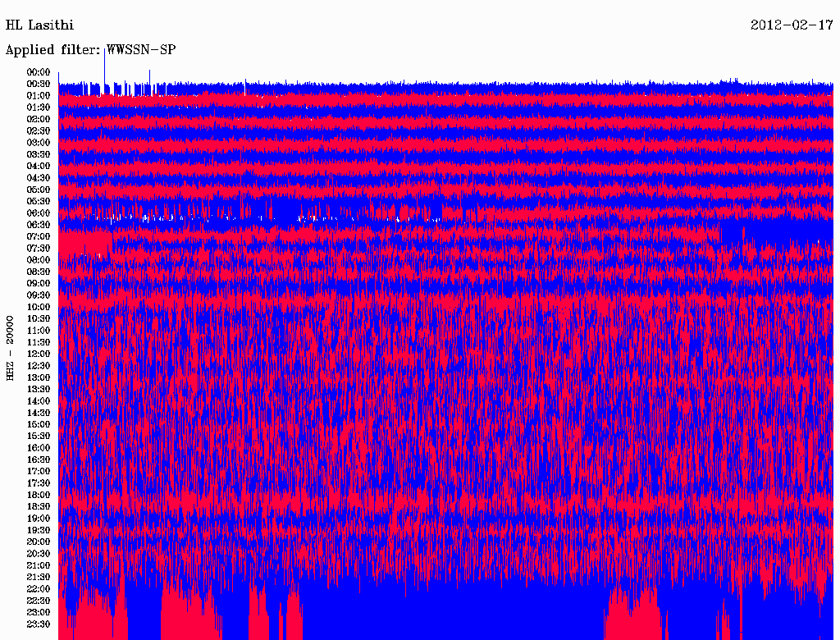840x640 pixels.
Task: Click the 14:00 time label
Action: point(39,401)
